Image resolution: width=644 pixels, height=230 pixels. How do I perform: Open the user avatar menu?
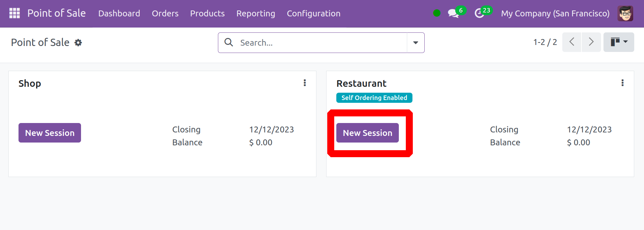point(625,14)
